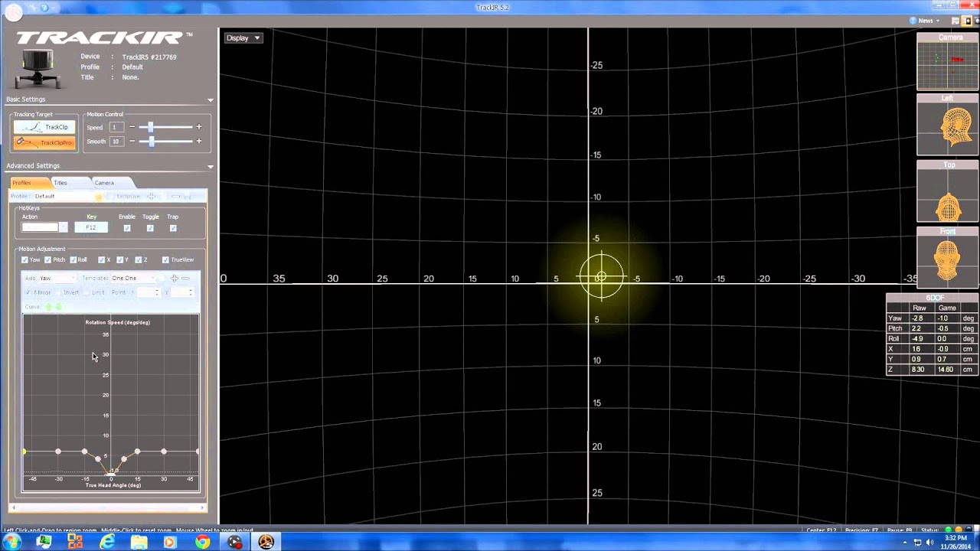Click the Speed value box
980x551 pixels.
pos(116,127)
